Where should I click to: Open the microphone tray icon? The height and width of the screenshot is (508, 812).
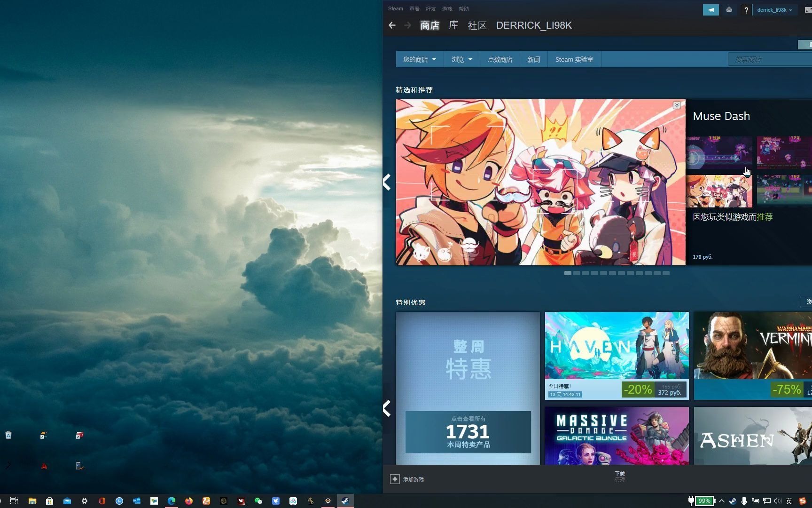point(744,501)
